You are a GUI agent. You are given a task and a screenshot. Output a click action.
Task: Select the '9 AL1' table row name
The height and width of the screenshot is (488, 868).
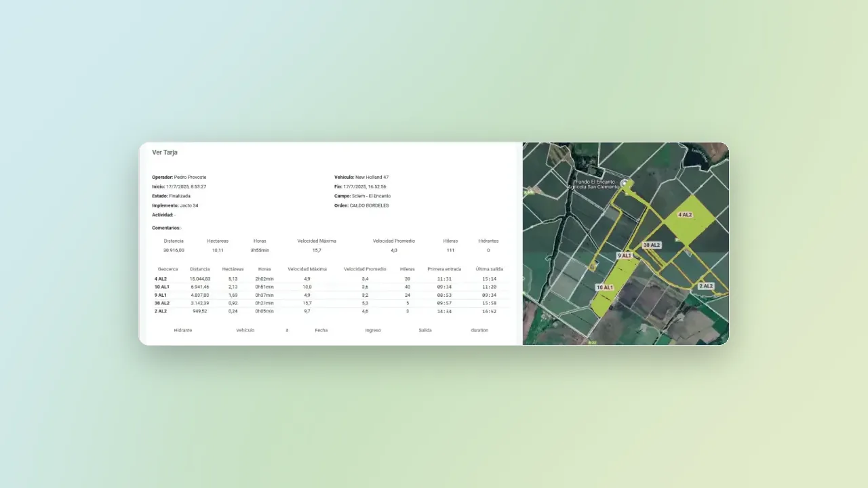click(161, 295)
